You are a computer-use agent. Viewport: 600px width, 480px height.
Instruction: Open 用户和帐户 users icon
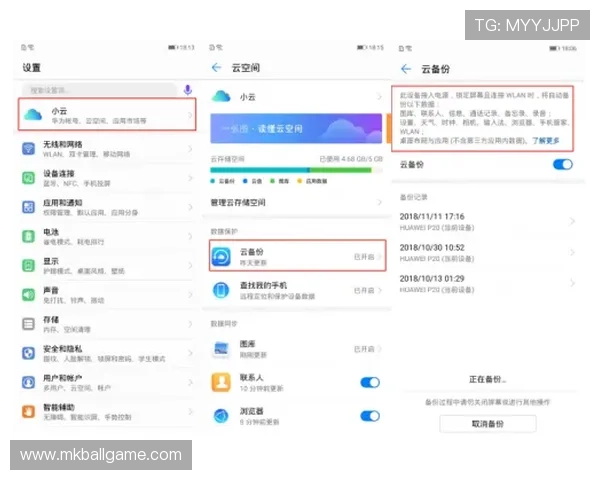pyautogui.click(x=28, y=382)
